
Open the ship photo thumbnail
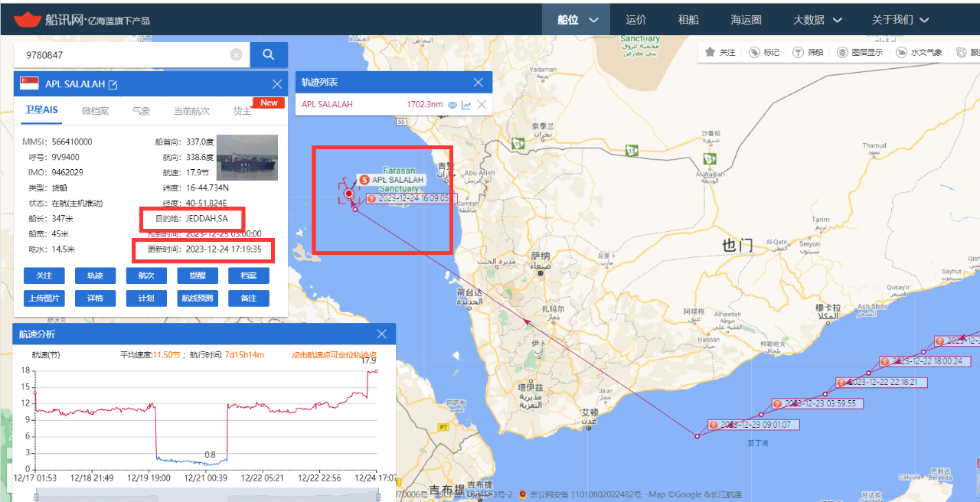point(247,158)
